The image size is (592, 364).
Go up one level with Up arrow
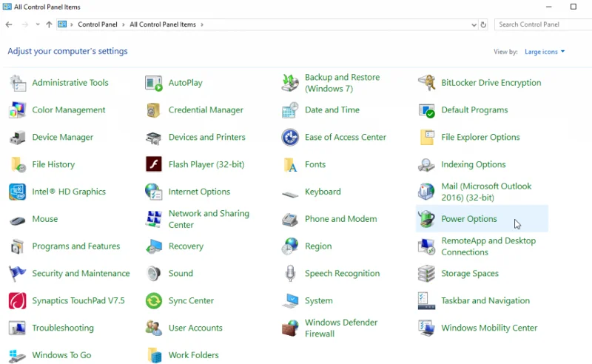point(49,24)
